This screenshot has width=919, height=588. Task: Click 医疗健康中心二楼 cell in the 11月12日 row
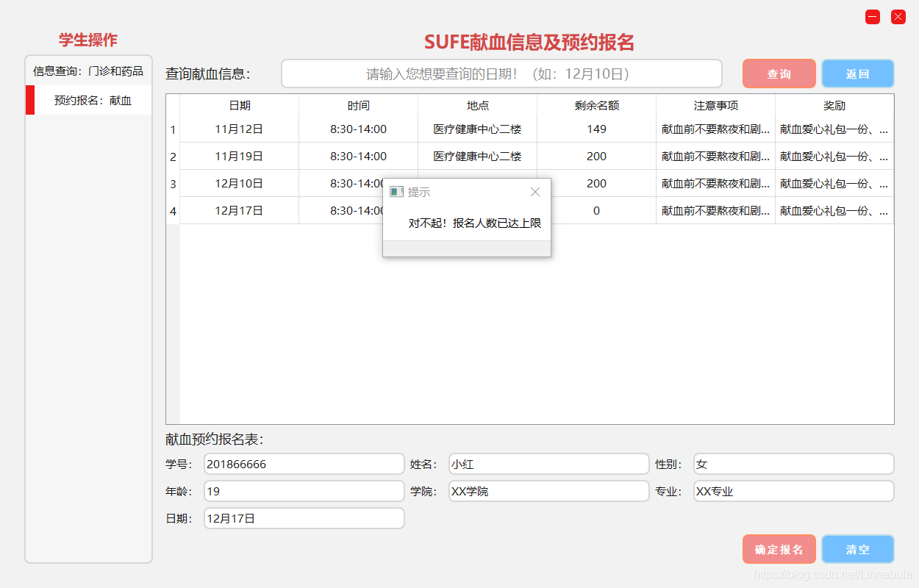(x=478, y=129)
